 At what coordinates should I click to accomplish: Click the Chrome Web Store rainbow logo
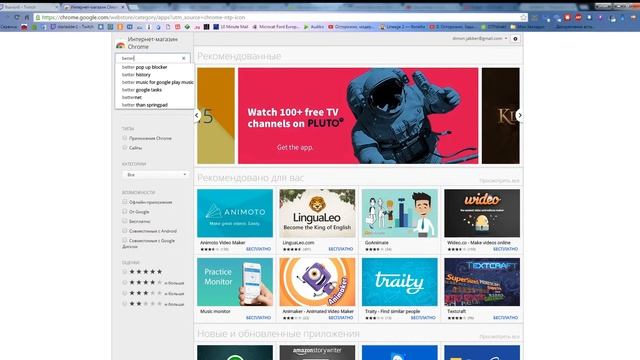point(120,44)
